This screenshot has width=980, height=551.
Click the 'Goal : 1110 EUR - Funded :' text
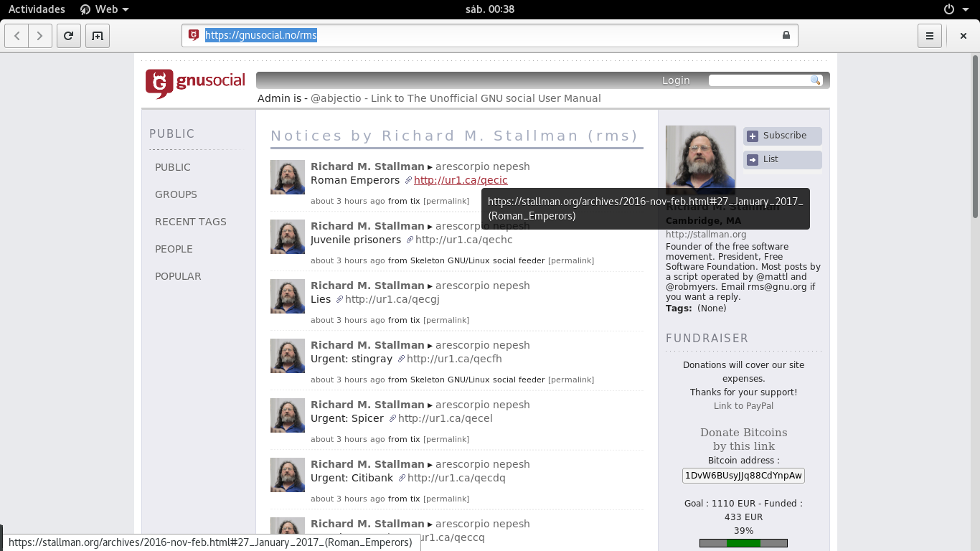743,504
